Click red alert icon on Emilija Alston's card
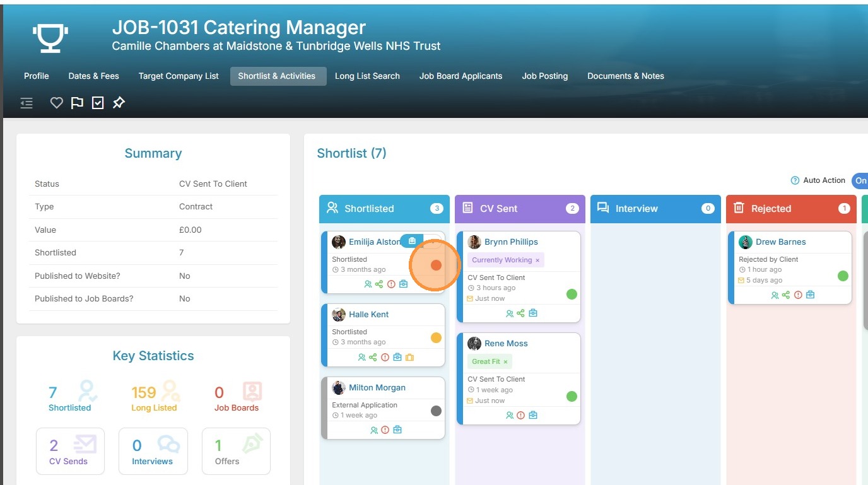868x485 pixels. 391,284
